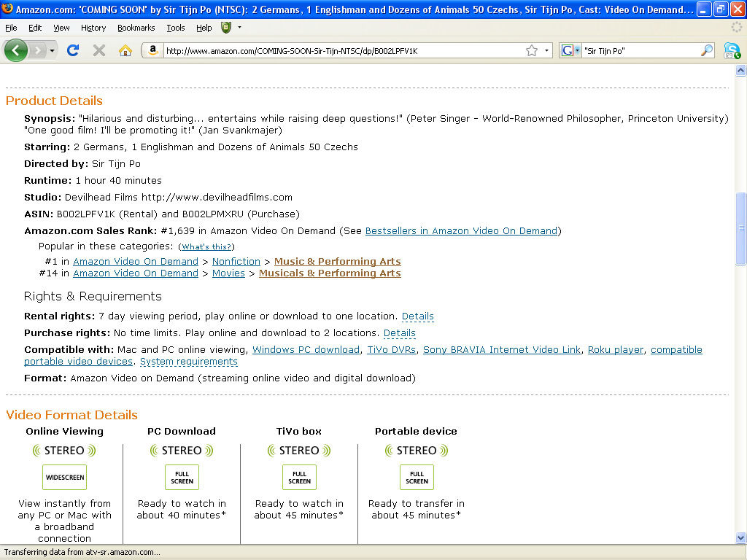Viewport: 747px width, 560px height.
Task: Open the Roku player link
Action: coord(616,349)
